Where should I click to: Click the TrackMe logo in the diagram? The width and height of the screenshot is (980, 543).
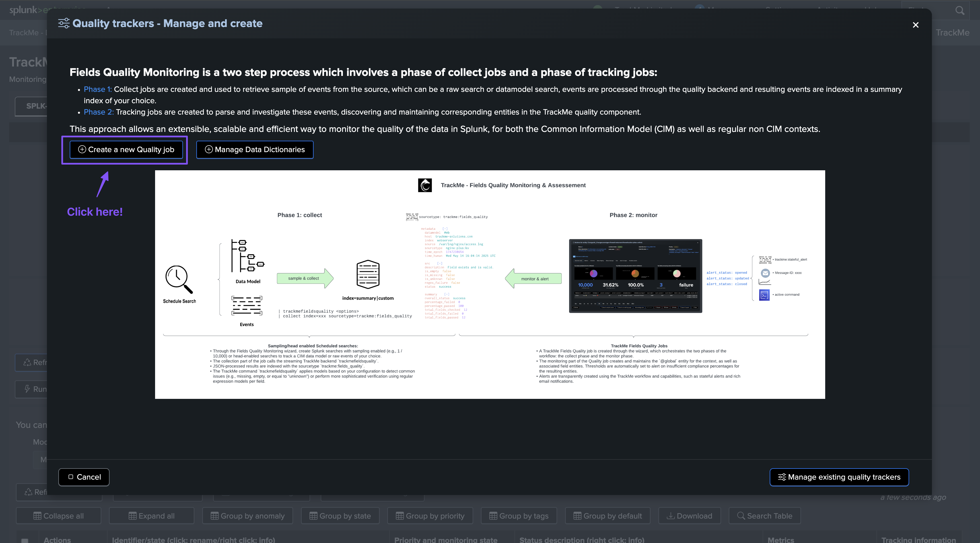click(x=425, y=185)
